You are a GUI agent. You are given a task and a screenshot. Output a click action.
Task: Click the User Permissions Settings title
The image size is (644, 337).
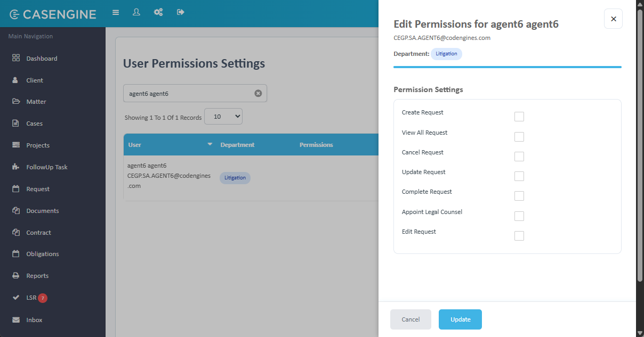coord(194,63)
